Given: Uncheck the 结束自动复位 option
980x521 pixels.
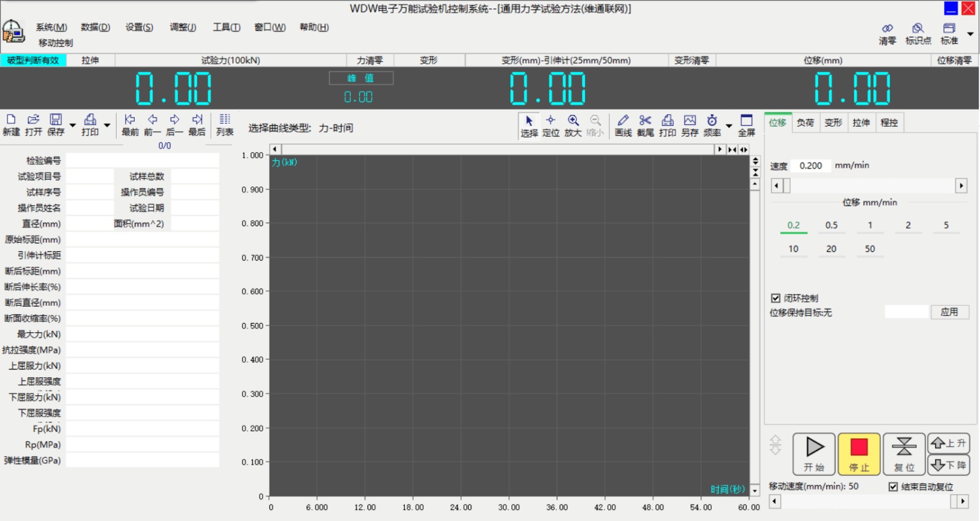Looking at the screenshot, I should click(893, 487).
